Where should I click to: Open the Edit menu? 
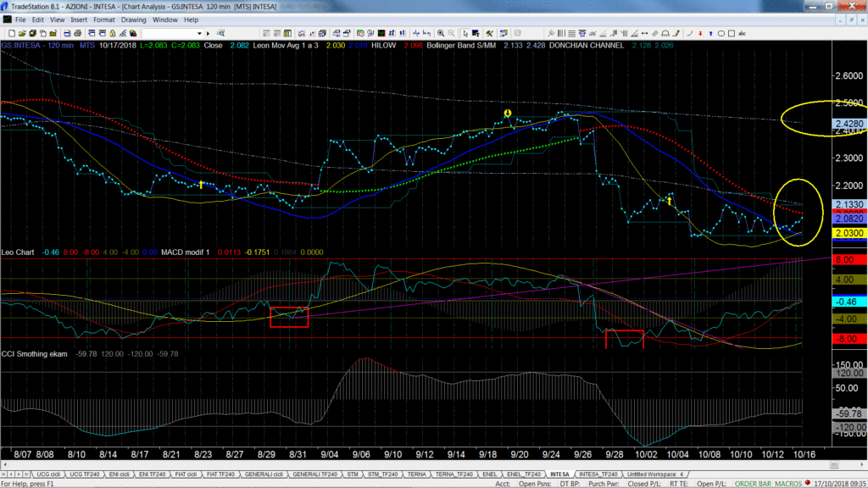(37, 20)
